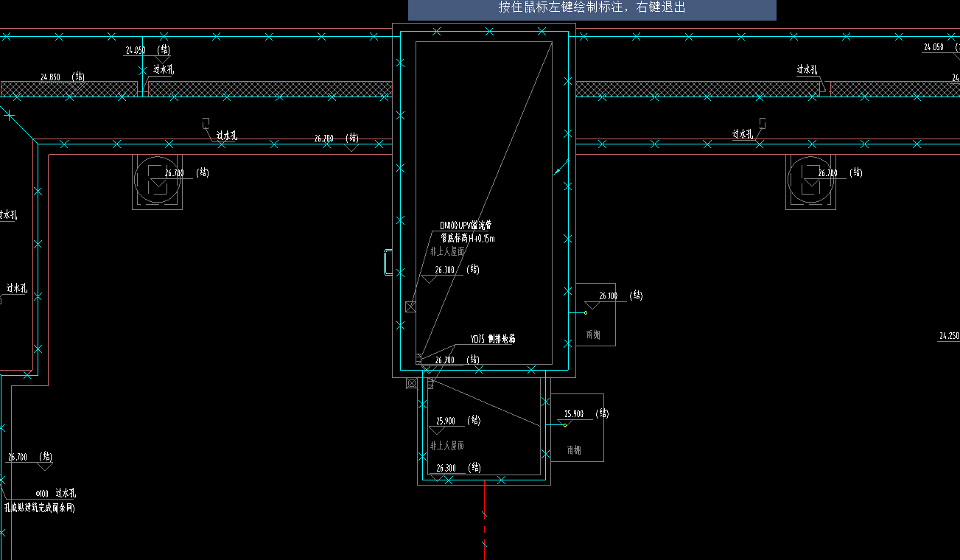Image resolution: width=960 pixels, height=560 pixels.
Task: Select the hook symbol above left 过水孔 leader
Action: pyautogui.click(x=206, y=124)
